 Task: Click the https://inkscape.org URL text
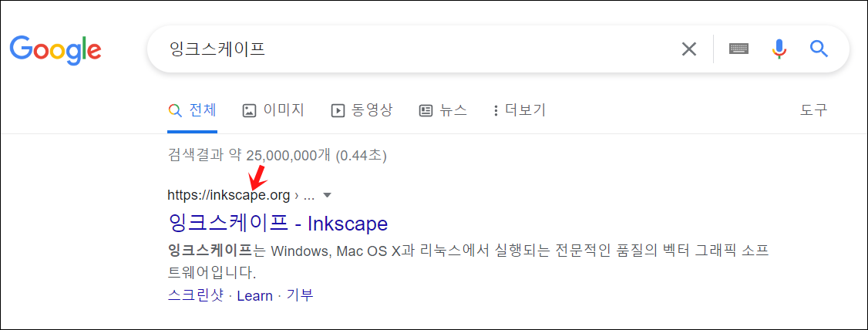click(x=229, y=195)
